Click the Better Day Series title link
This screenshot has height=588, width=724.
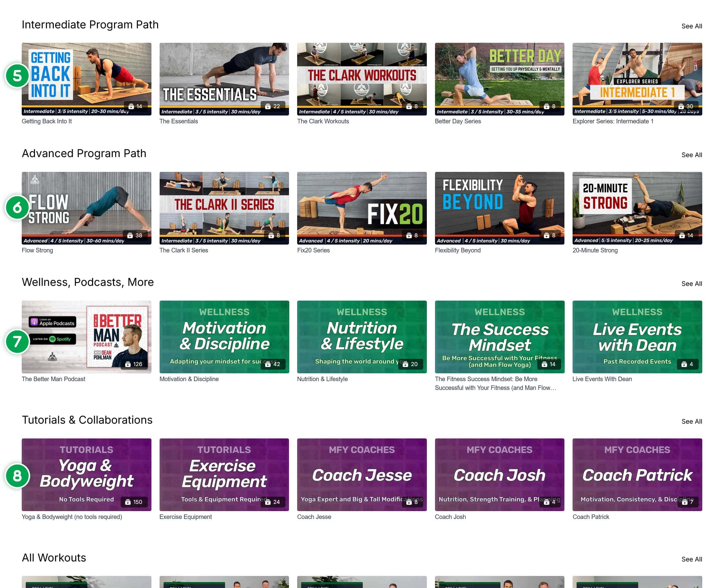coord(457,121)
